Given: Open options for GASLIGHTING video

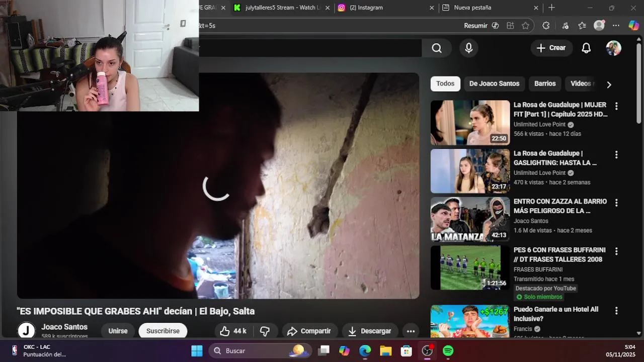Looking at the screenshot, I should [616, 154].
